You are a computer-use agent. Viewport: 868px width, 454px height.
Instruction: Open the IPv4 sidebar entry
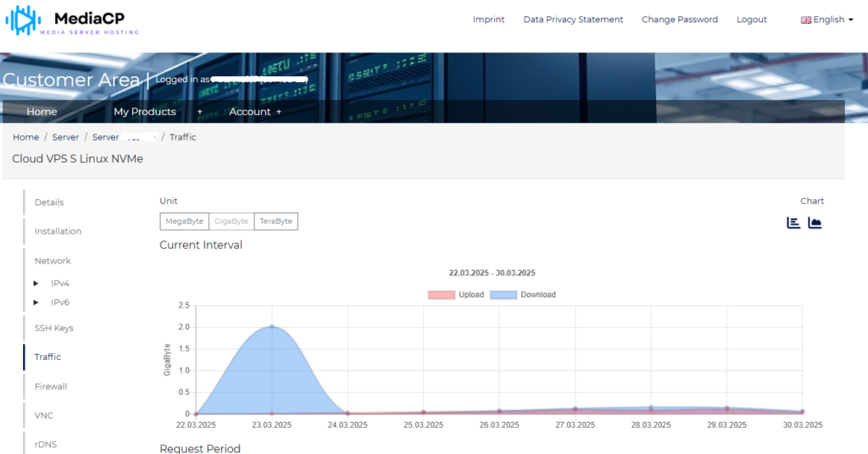coord(60,283)
